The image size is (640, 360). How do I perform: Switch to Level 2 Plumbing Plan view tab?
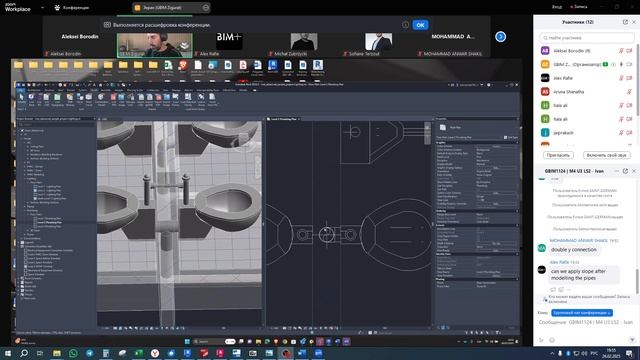coord(284,119)
